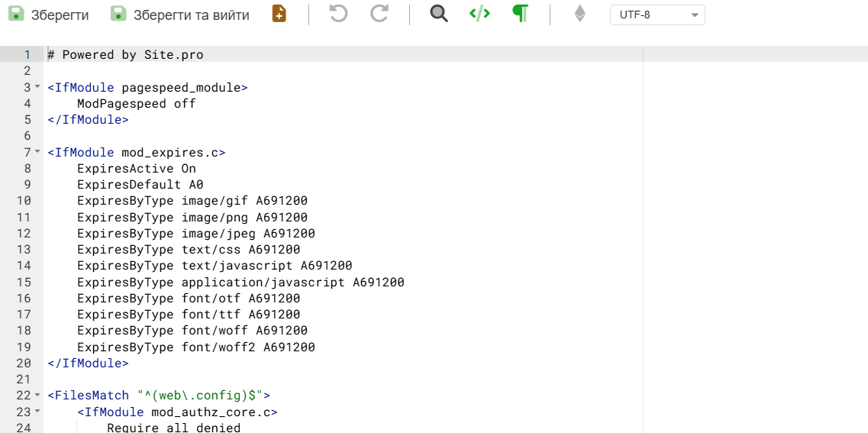Click on the ModPagespeed off line
Viewport: 868px width, 433px height.
coord(136,104)
